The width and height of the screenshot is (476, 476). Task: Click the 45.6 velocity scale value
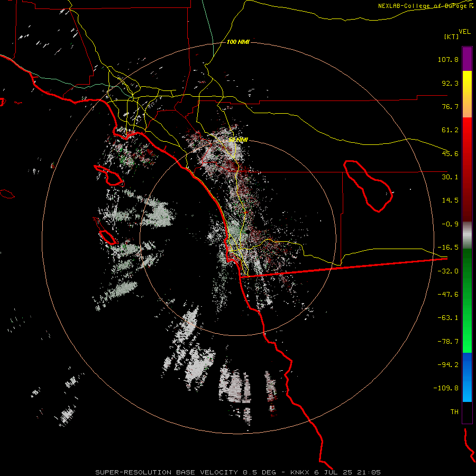(x=450, y=153)
